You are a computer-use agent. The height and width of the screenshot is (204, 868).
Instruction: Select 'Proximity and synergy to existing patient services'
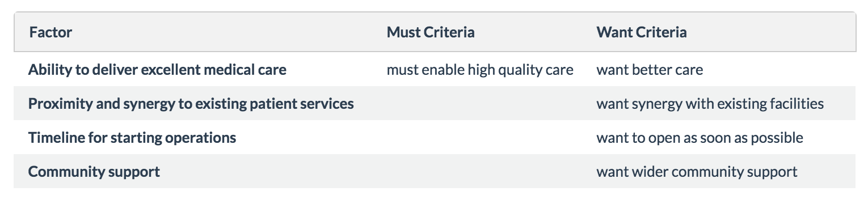pyautogui.click(x=191, y=104)
